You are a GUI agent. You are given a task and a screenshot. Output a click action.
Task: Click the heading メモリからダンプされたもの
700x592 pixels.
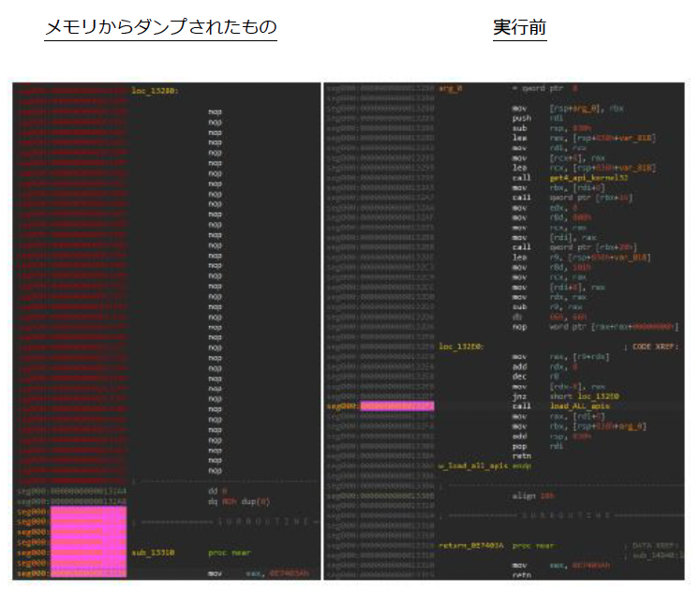tap(161, 27)
